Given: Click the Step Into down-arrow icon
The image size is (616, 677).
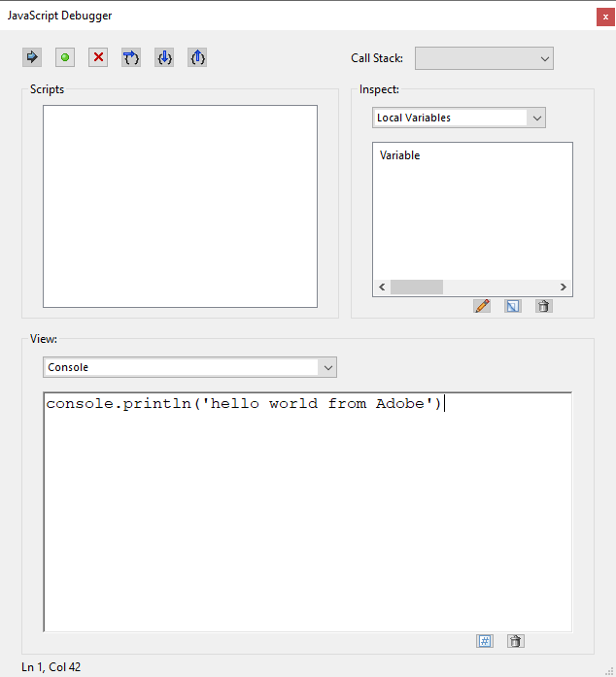Looking at the screenshot, I should point(164,57).
